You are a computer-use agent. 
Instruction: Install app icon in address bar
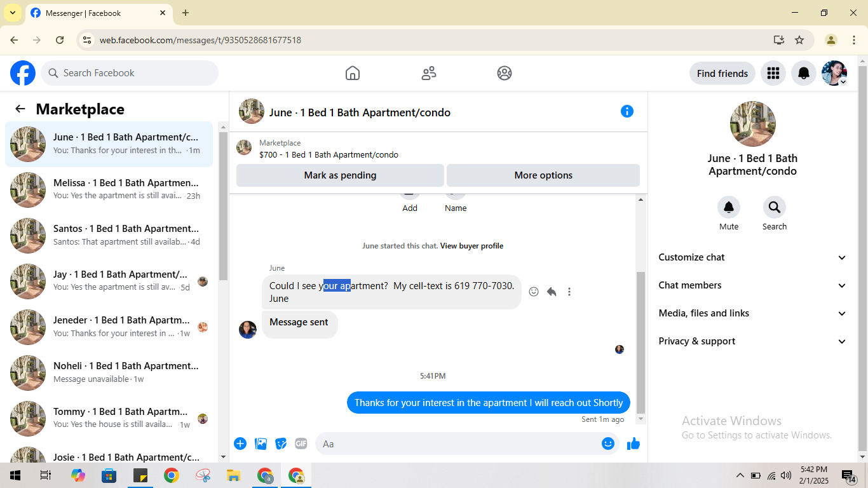tap(779, 40)
